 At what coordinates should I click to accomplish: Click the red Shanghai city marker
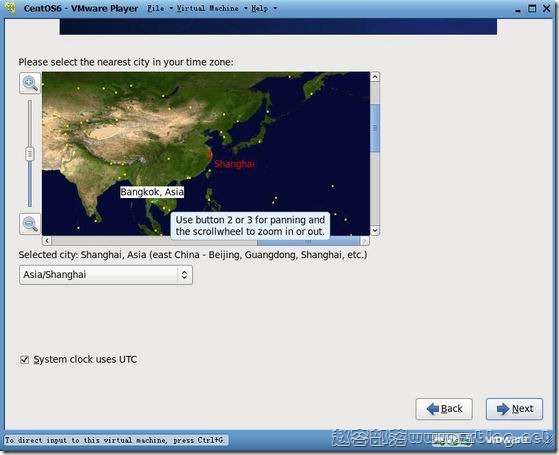(x=210, y=154)
